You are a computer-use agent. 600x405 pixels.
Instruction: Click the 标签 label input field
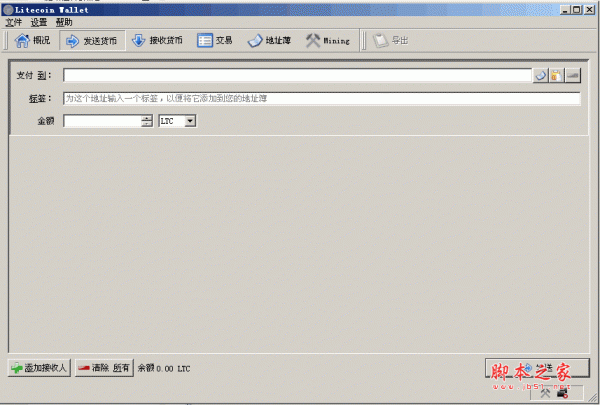(321, 98)
